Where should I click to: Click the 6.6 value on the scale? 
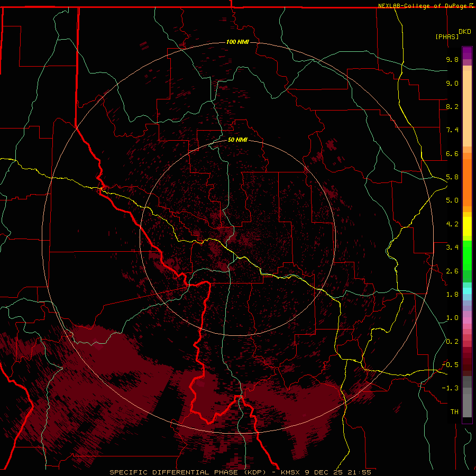coord(452,153)
